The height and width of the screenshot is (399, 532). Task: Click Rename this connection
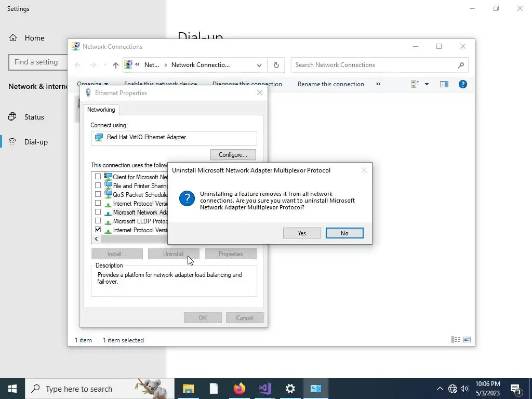(331, 84)
